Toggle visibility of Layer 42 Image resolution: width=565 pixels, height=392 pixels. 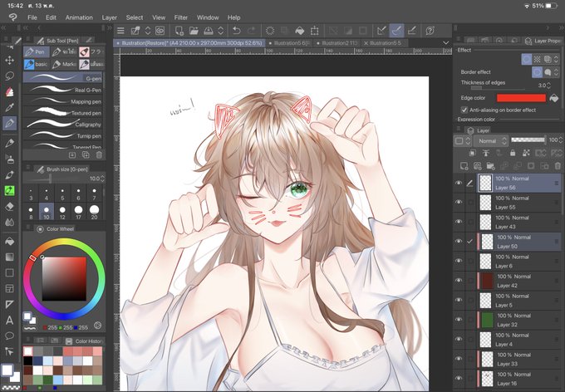pos(459,281)
